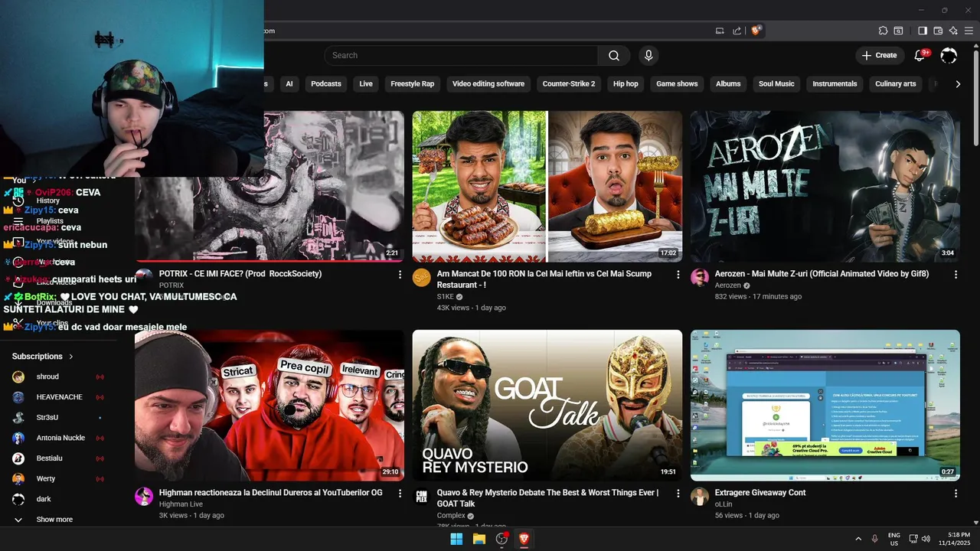Click the install app icon in the address bar
Image resolution: width=980 pixels, height=551 pixels.
click(x=720, y=31)
